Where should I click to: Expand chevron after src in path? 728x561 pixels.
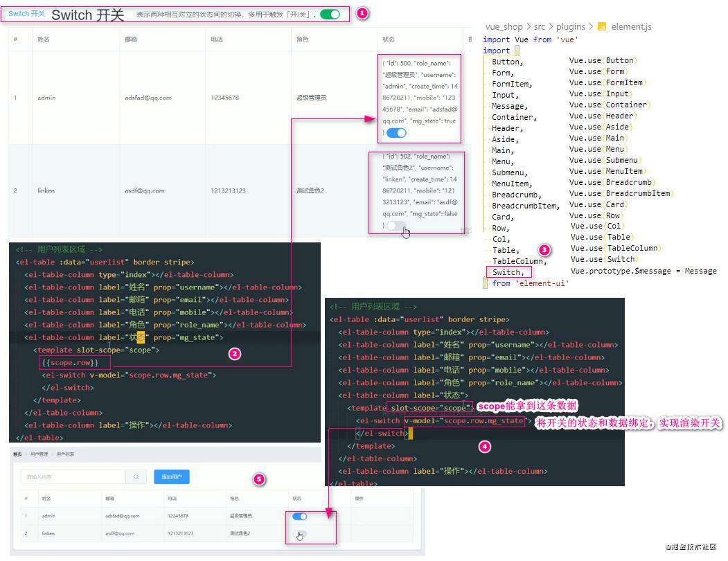coord(551,26)
